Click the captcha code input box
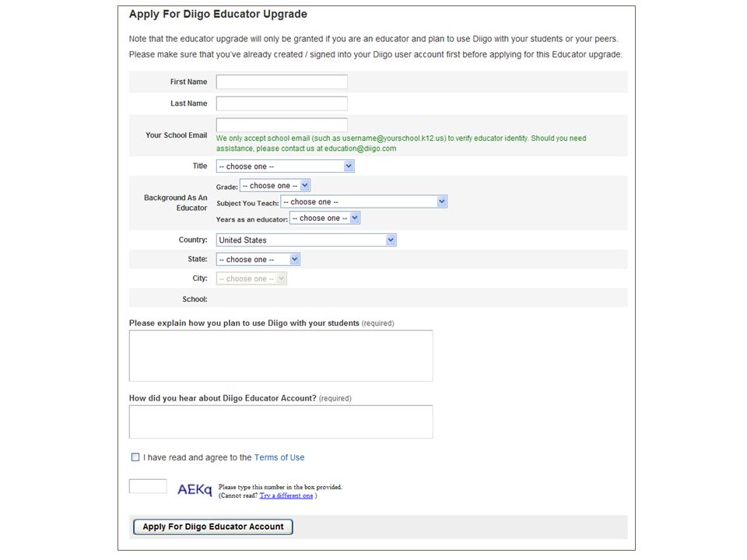The width and height of the screenshot is (747, 560). pos(148,486)
